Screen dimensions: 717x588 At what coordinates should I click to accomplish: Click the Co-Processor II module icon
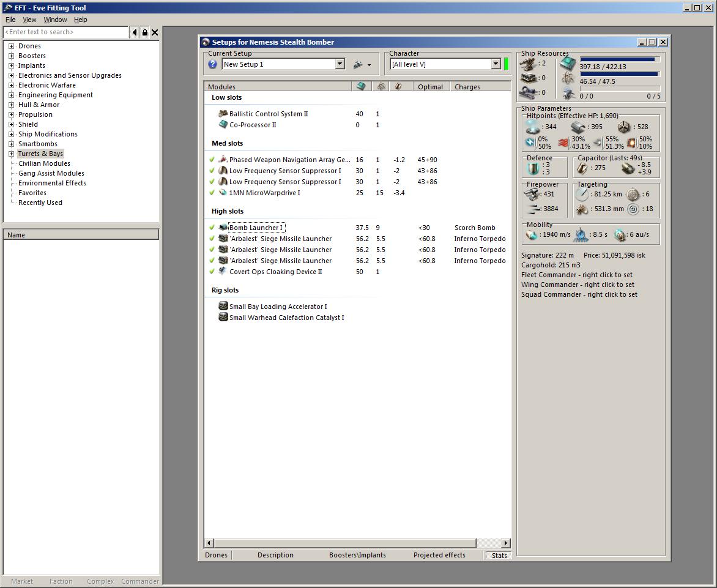coord(223,124)
